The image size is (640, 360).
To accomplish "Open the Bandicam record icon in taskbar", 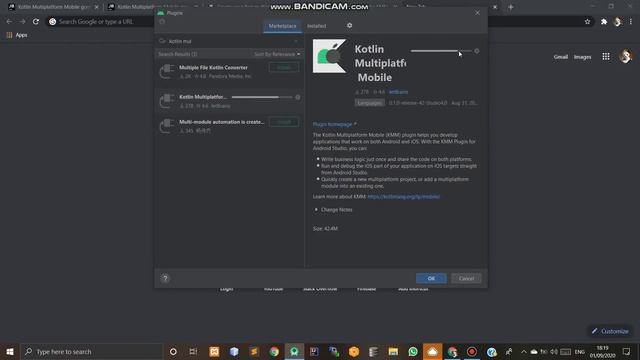I will click(472, 351).
